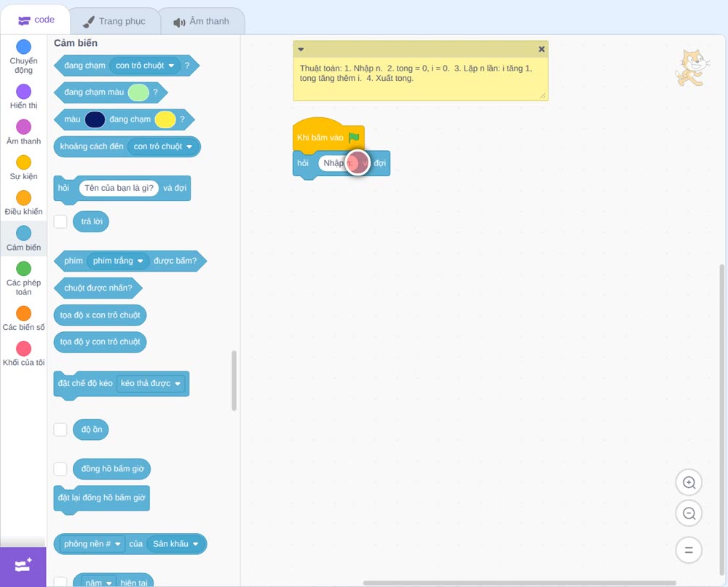Zoom out of the workspace
Viewport: 728px width, 587px height.
689,513
